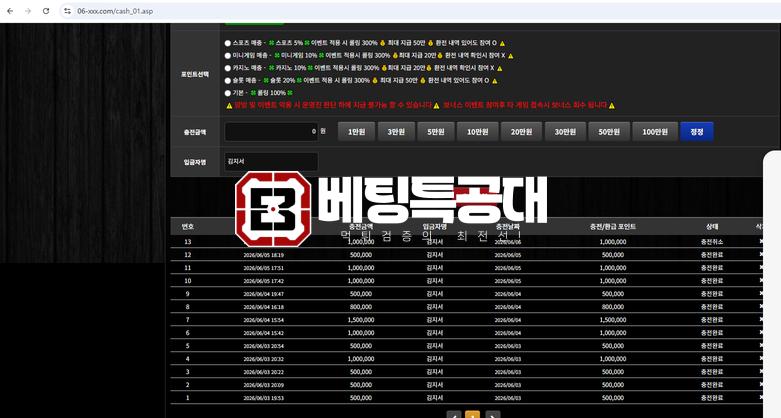The width and height of the screenshot is (781, 418).
Task: Click the × icon on row 6
Action: click(x=761, y=332)
